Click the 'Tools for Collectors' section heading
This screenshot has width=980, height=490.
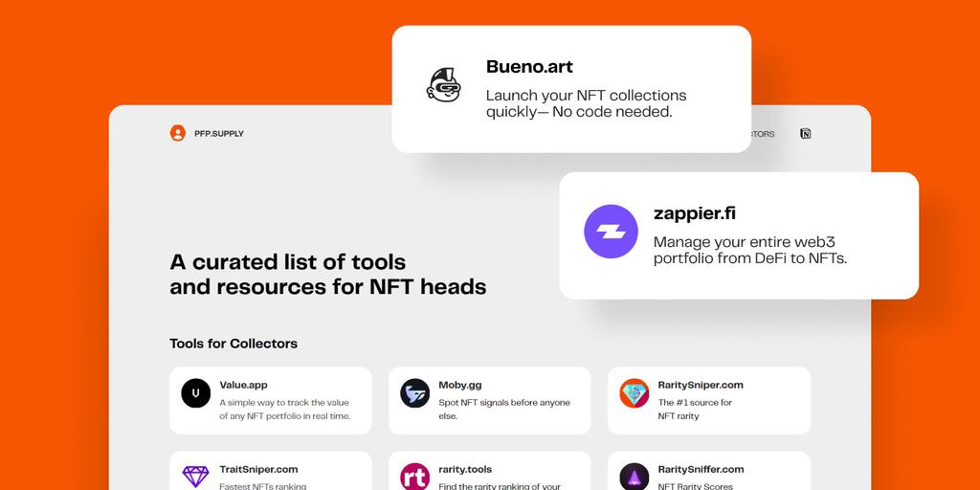pos(234,344)
